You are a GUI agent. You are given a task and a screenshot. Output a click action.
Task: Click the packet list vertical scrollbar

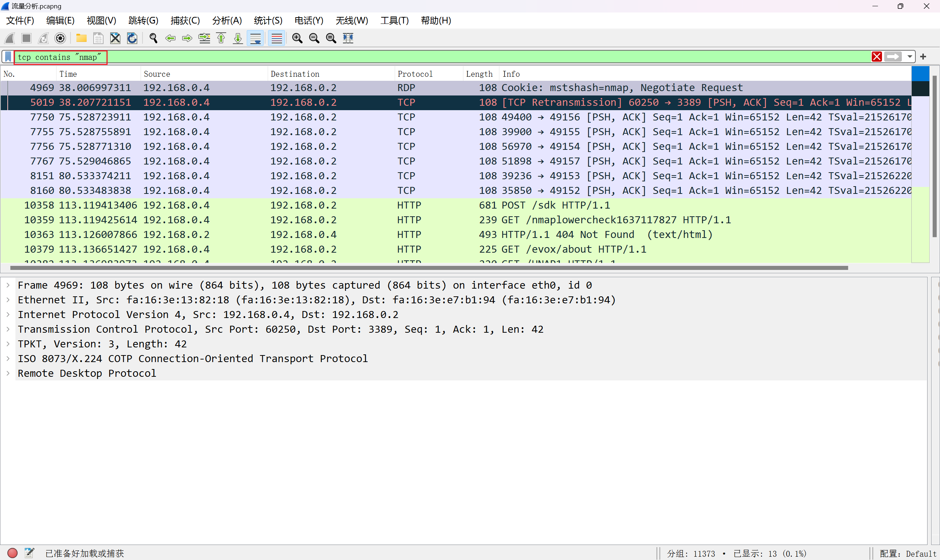click(x=935, y=156)
